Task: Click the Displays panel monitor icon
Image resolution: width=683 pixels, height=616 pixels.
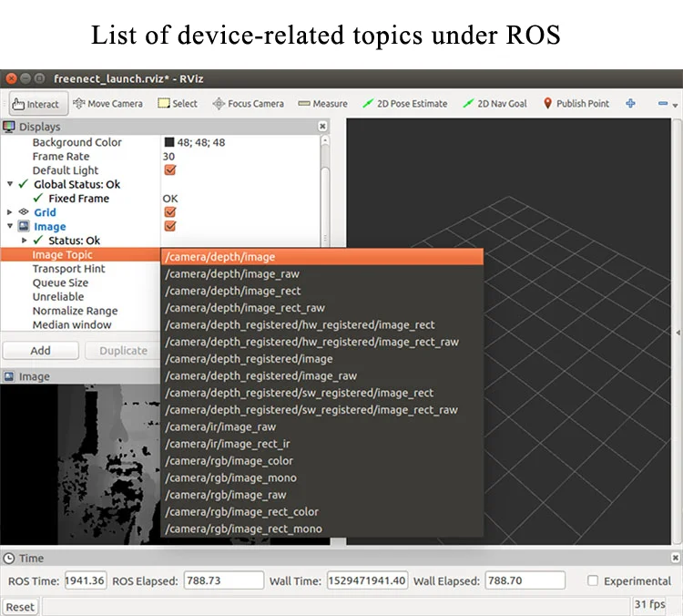Action: click(8, 127)
